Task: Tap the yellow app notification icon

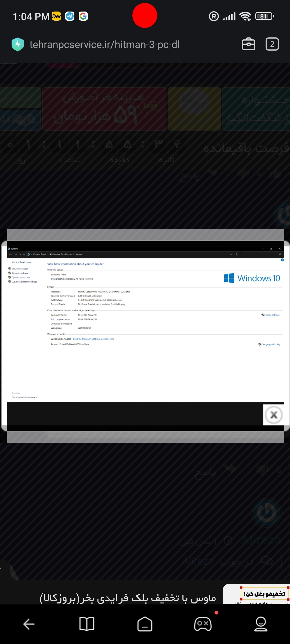Action: (56, 16)
